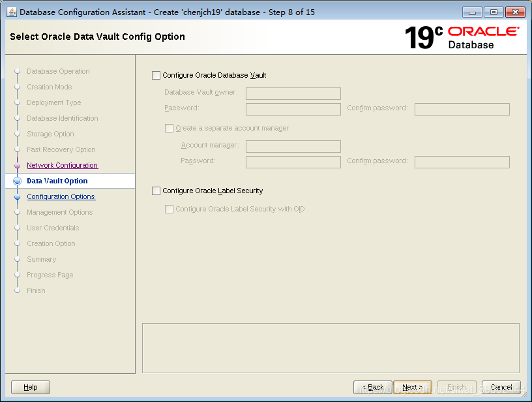Open the Configuration Options step link
The width and height of the screenshot is (532, 402).
pyautogui.click(x=61, y=196)
